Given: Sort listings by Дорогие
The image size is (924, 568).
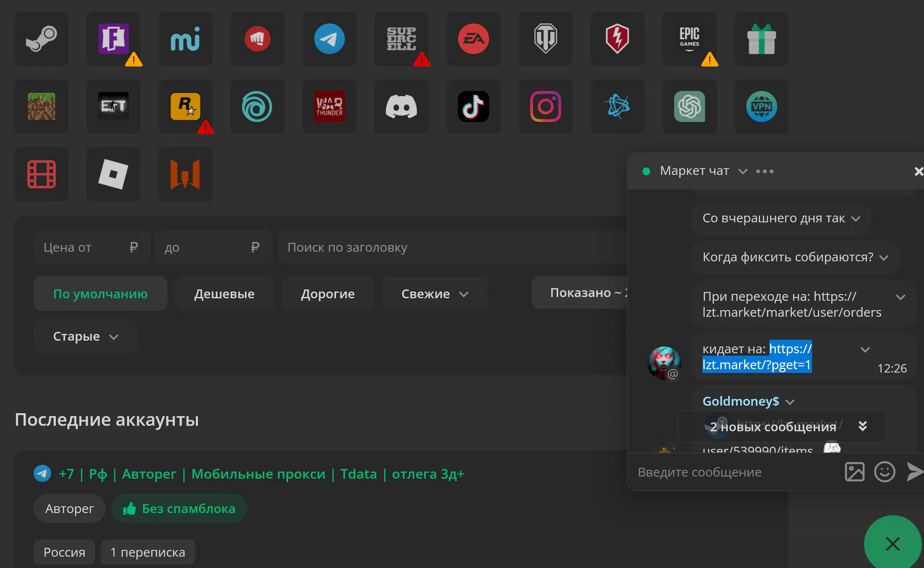Looking at the screenshot, I should (328, 294).
